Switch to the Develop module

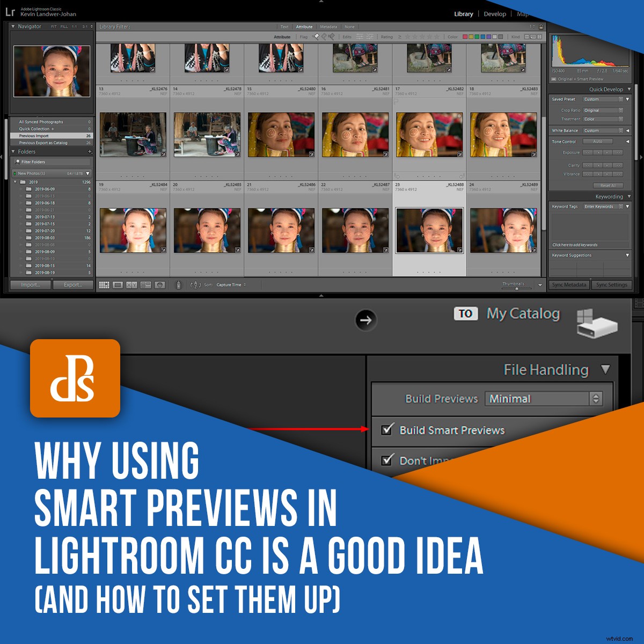pos(494,14)
